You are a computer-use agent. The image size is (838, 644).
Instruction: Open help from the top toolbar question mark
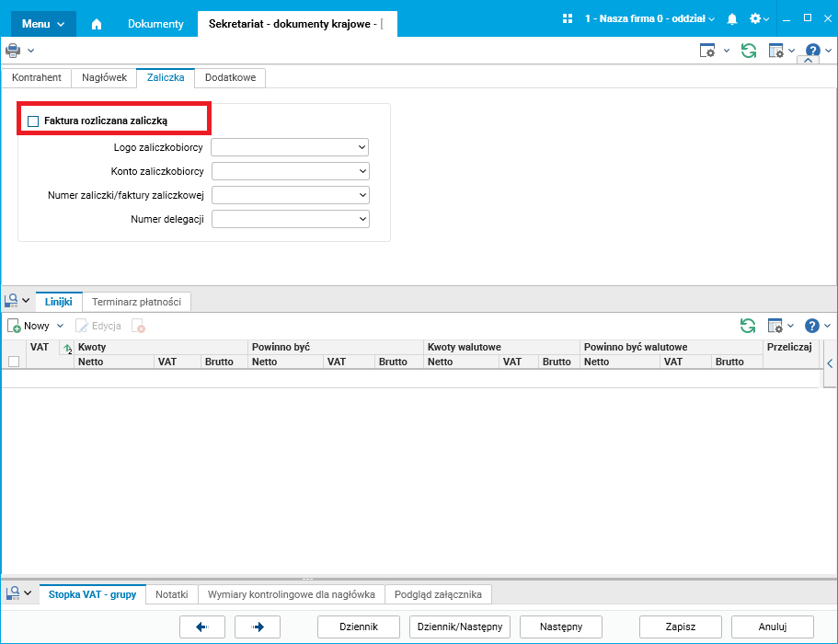(813, 51)
